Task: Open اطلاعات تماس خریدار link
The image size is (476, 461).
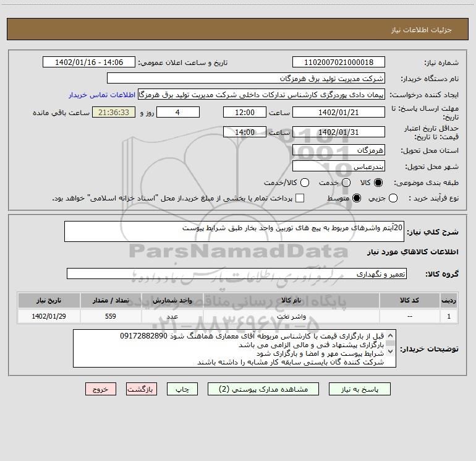Action: [102, 95]
